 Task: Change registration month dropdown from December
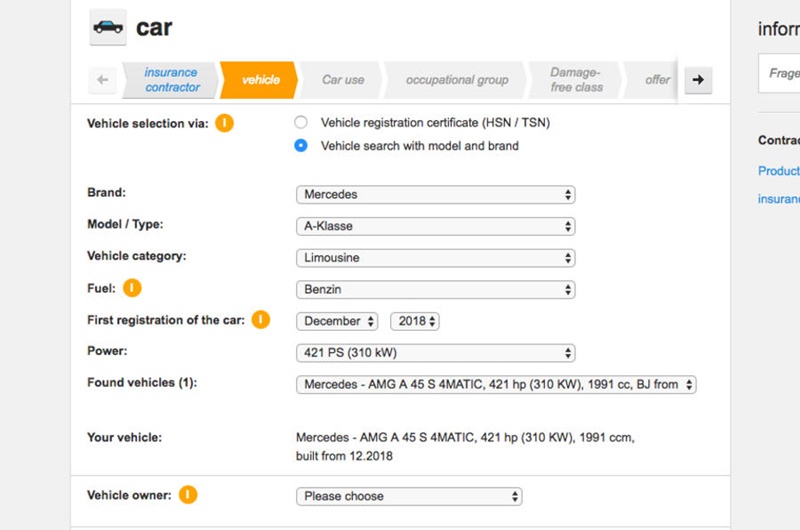tap(337, 321)
